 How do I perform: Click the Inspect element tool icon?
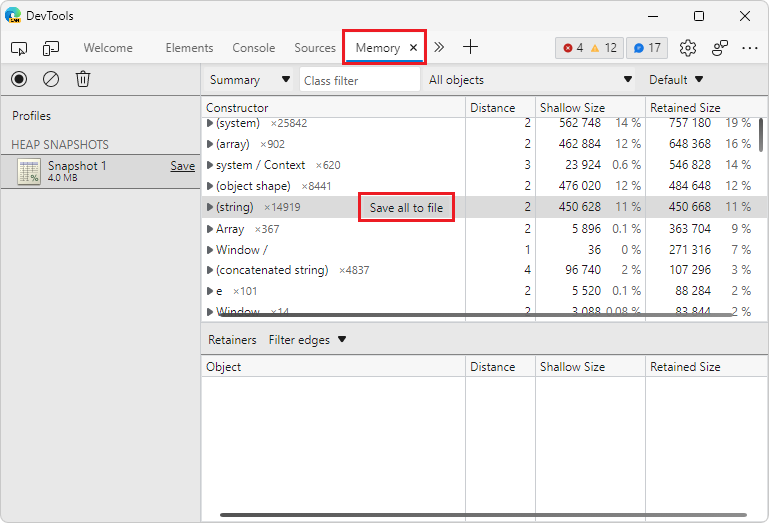[x=19, y=48]
